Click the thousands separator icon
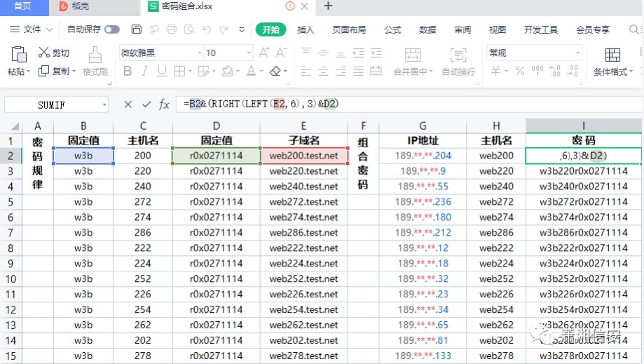Viewport: 644px width, 364px height. (x=537, y=71)
